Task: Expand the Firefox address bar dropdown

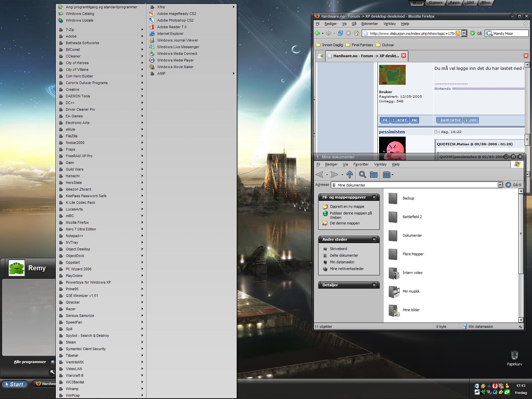Action: (464, 33)
